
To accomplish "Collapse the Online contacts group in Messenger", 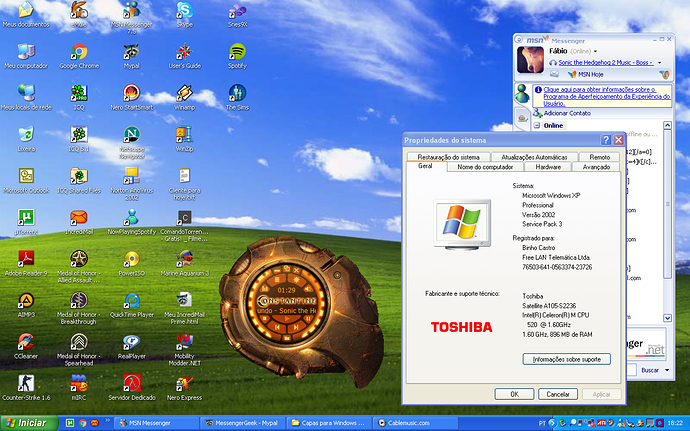I will [x=537, y=125].
